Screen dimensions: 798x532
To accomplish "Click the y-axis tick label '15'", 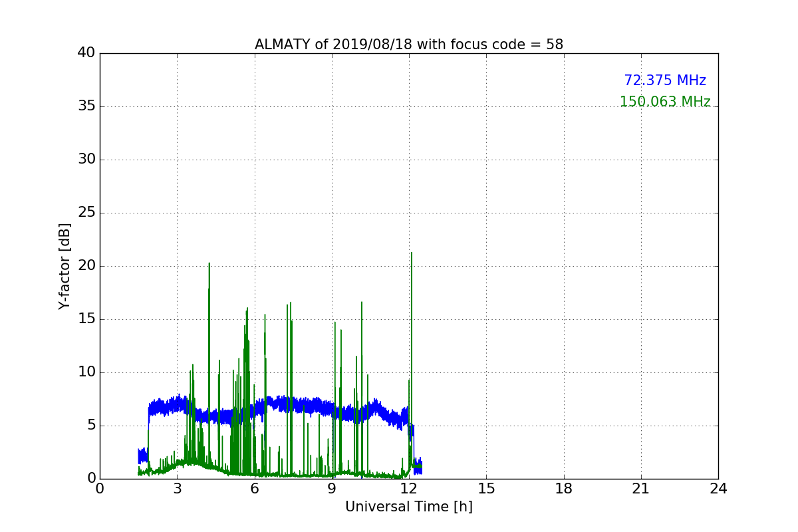I will [86, 319].
